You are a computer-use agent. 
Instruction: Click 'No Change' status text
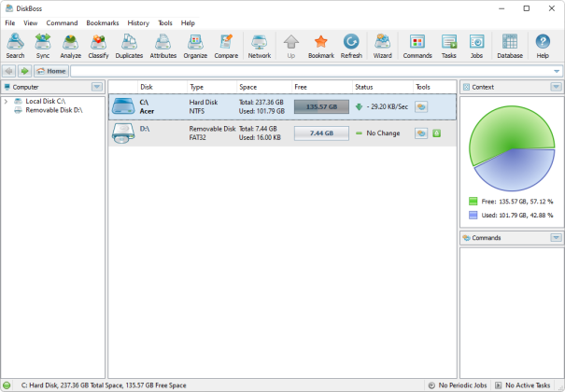[x=383, y=133]
